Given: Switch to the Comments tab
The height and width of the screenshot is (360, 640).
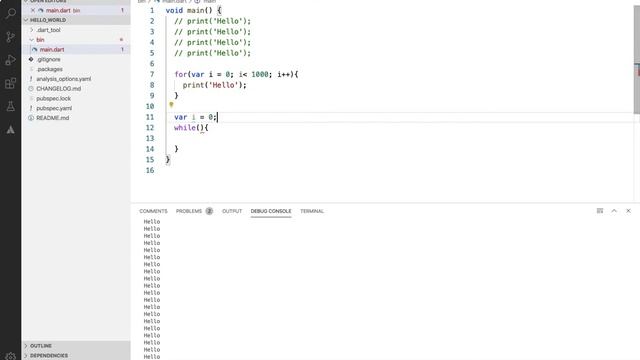Looking at the screenshot, I should (x=153, y=211).
